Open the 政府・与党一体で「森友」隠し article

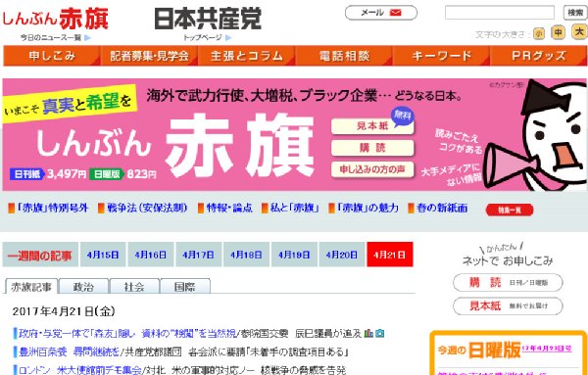(127, 334)
